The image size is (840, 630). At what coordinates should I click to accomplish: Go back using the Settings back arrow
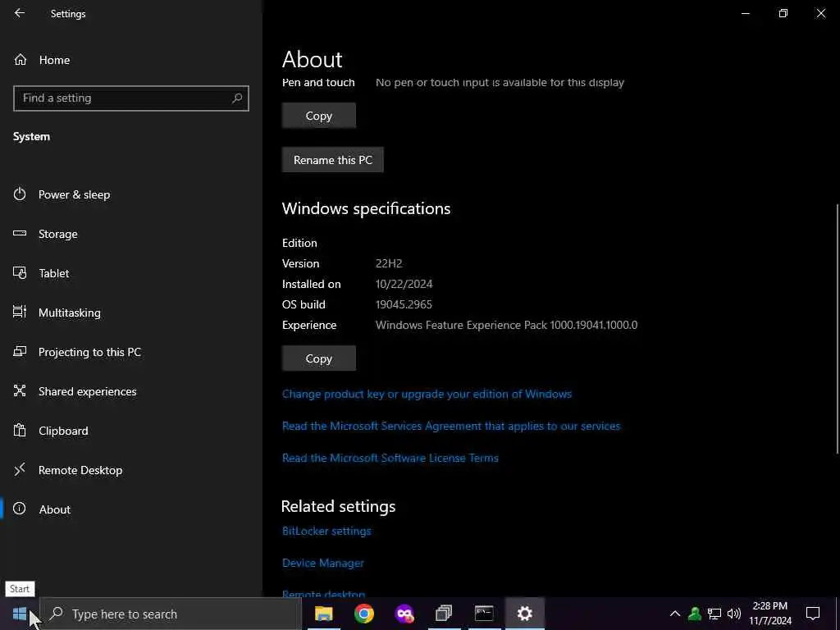(20, 13)
